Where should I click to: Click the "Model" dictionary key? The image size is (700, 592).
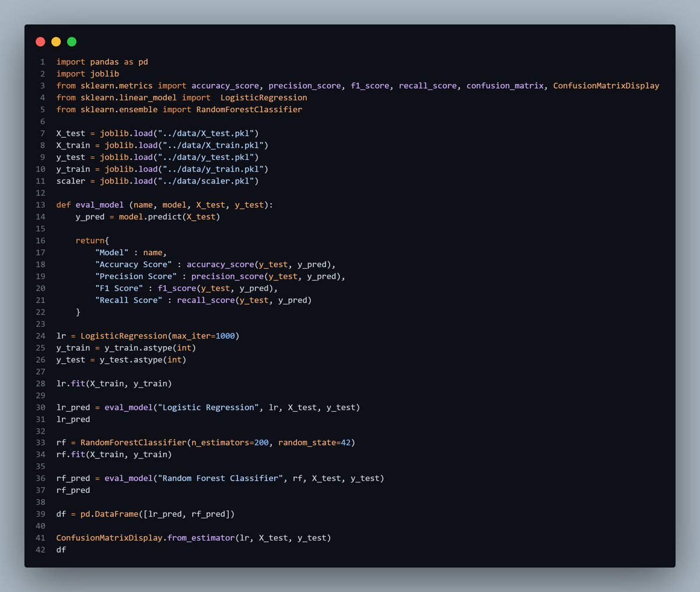[x=111, y=252]
